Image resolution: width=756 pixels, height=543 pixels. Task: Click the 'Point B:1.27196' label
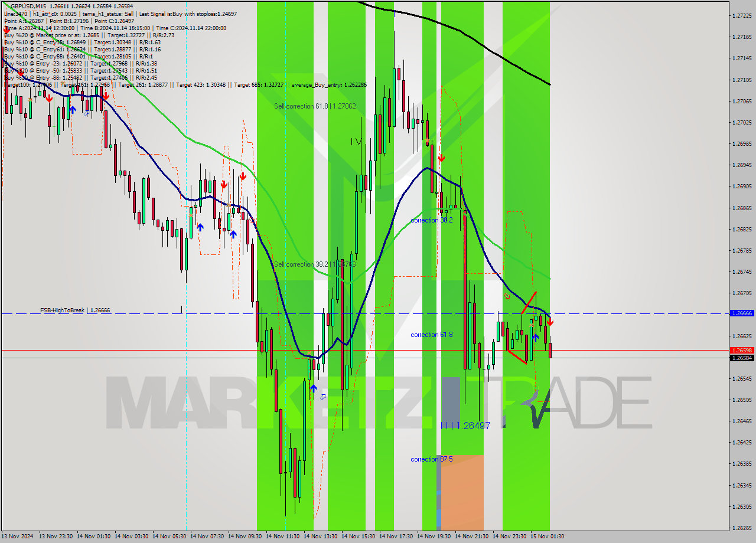point(71,21)
